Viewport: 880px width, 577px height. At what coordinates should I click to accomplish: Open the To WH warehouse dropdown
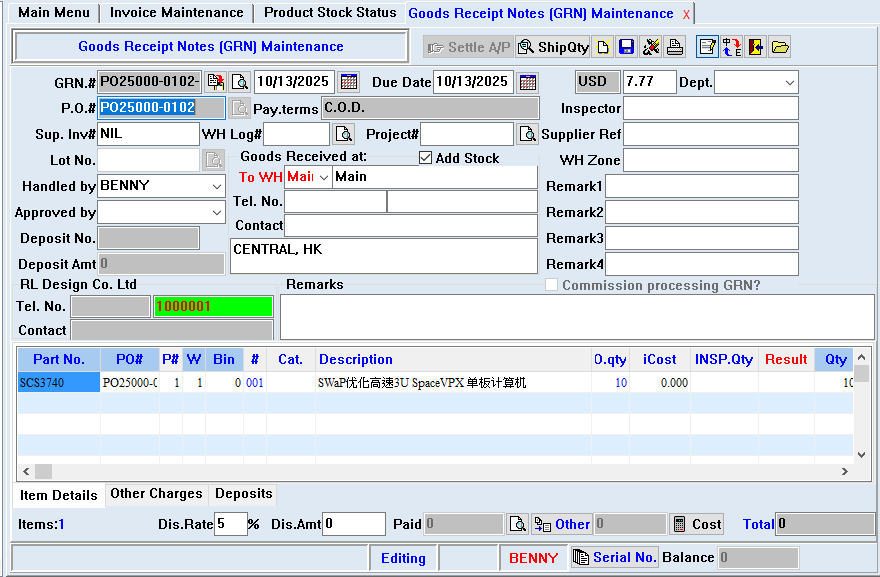323,177
